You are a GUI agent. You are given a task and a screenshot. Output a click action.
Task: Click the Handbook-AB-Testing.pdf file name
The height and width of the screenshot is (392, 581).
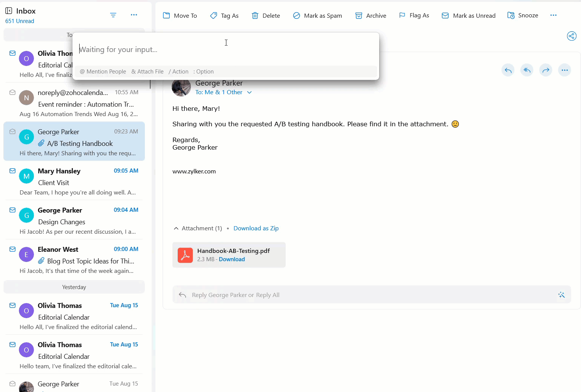coord(234,251)
